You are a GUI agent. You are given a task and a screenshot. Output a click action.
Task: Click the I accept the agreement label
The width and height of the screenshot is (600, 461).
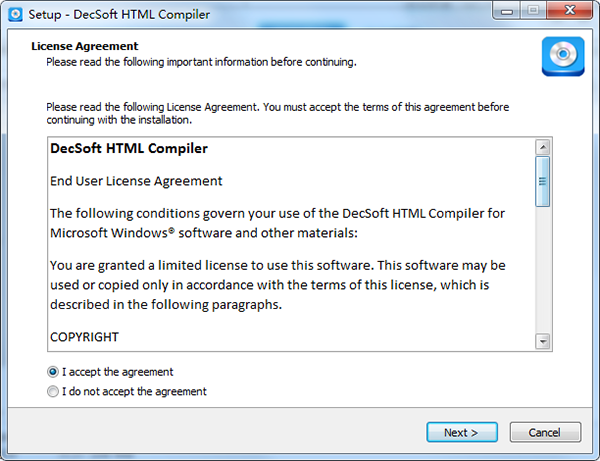pos(117,372)
